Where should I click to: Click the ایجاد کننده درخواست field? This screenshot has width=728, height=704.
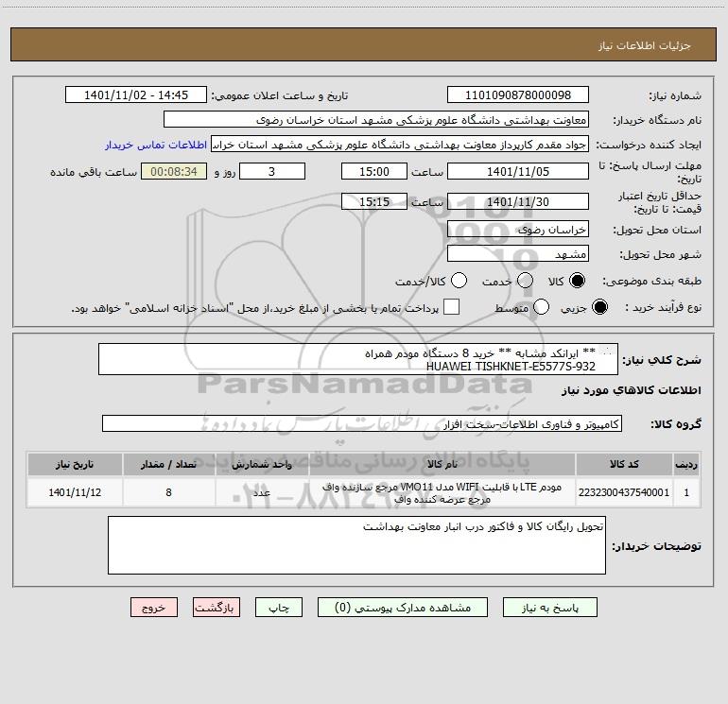(400, 145)
